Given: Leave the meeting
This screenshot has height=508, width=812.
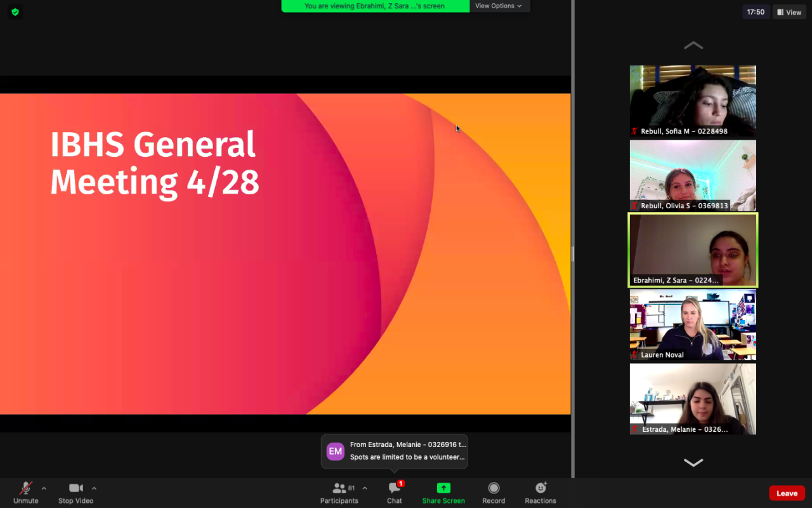Looking at the screenshot, I should 787,493.
